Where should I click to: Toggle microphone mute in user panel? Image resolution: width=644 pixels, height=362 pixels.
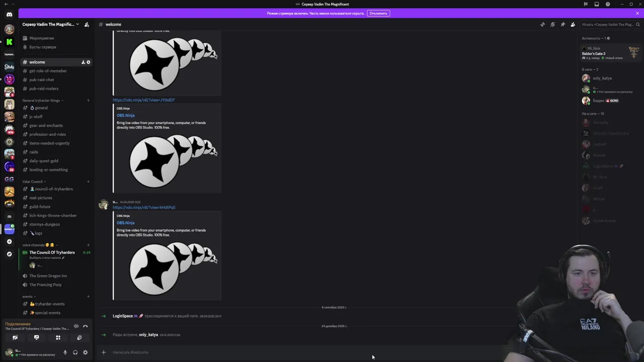[x=65, y=352]
